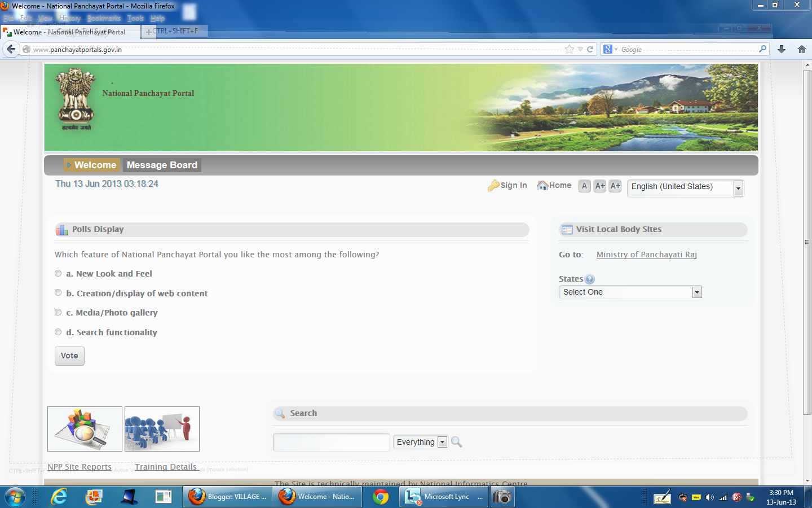This screenshot has width=812, height=508.
Task: Click inside the search input field
Action: (x=331, y=442)
